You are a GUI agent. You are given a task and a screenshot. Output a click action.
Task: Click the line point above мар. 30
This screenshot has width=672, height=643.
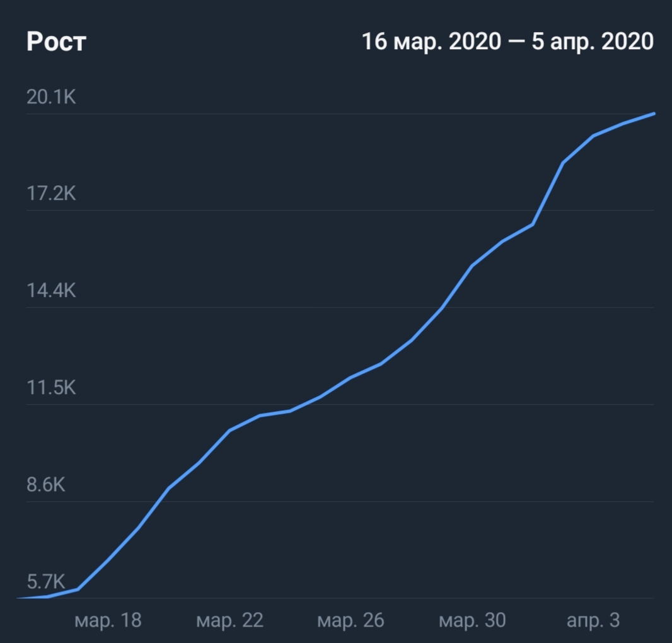(472, 266)
